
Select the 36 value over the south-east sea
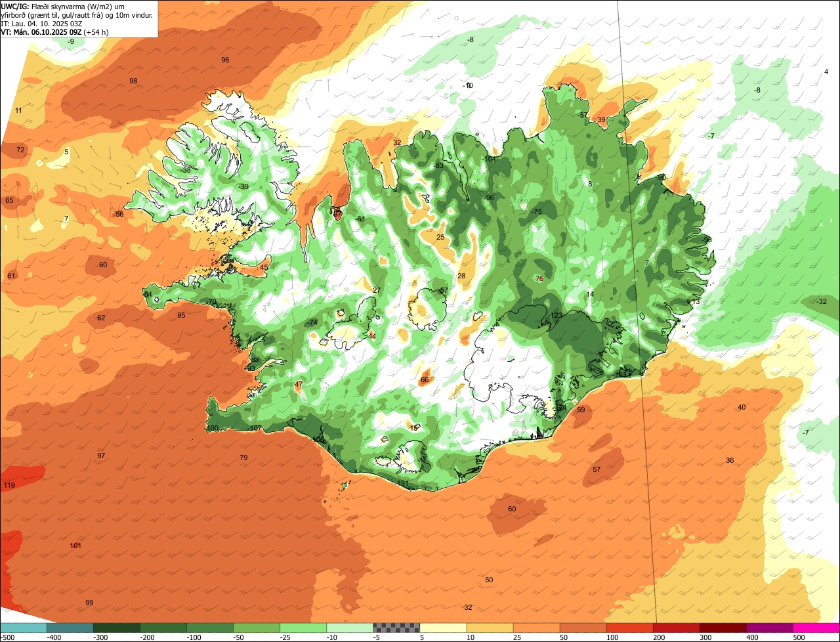[x=730, y=460]
